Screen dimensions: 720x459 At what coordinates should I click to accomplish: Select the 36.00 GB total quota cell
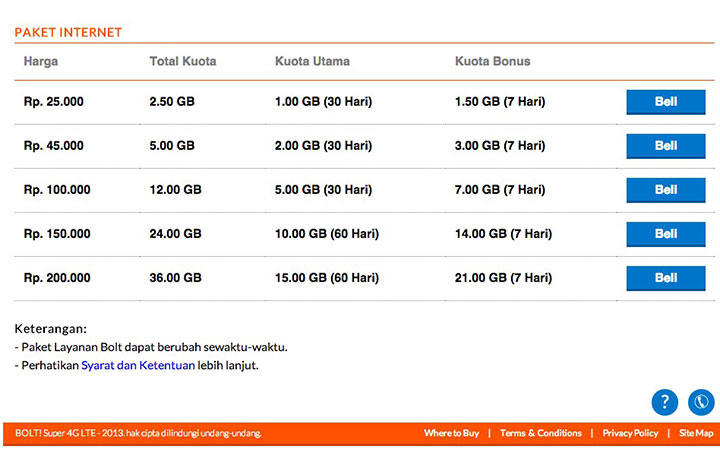click(175, 278)
